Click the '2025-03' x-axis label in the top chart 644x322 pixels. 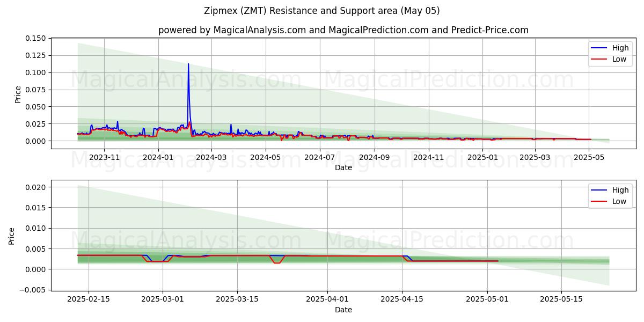(x=535, y=157)
